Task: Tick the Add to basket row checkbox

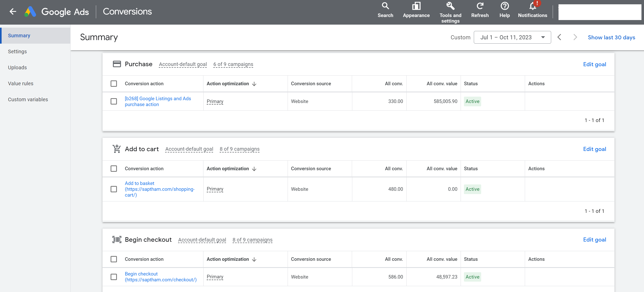Action: (114, 189)
